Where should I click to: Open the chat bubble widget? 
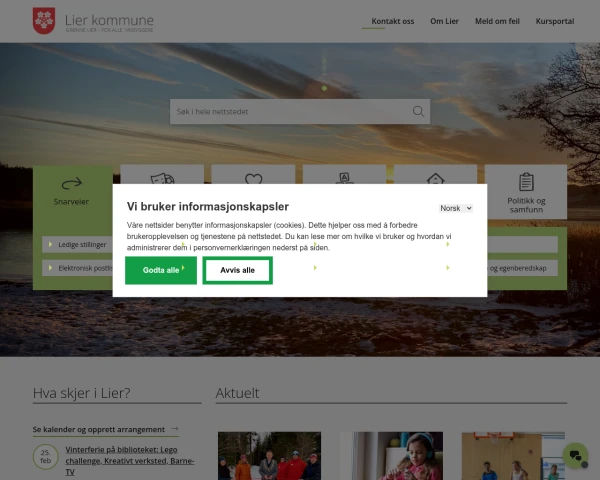(x=575, y=455)
